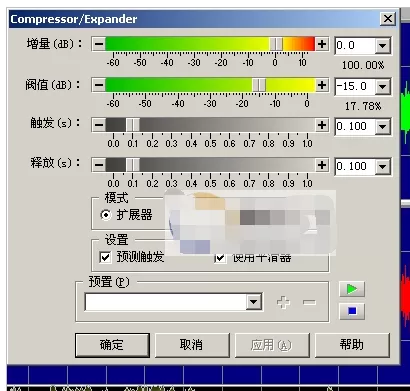Toggle the 使用平滑器 checkbox
Screen dimensions: 410x391
[x=220, y=257]
